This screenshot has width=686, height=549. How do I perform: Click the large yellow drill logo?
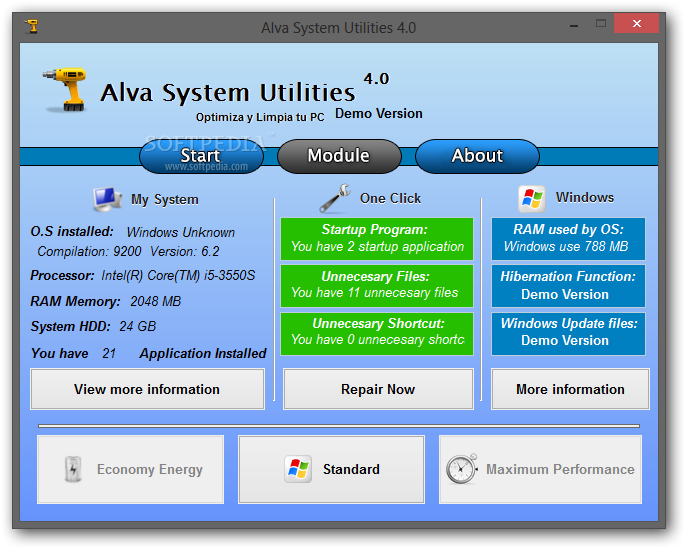point(65,90)
